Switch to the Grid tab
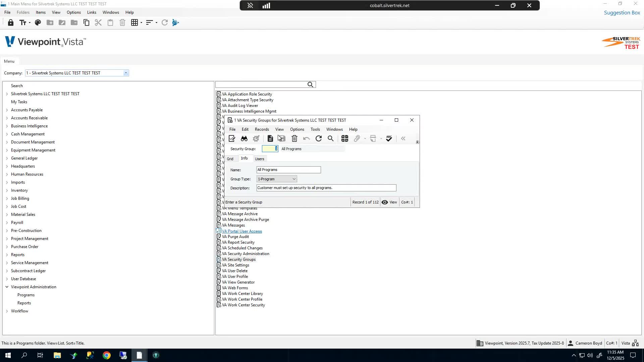 click(230, 159)
